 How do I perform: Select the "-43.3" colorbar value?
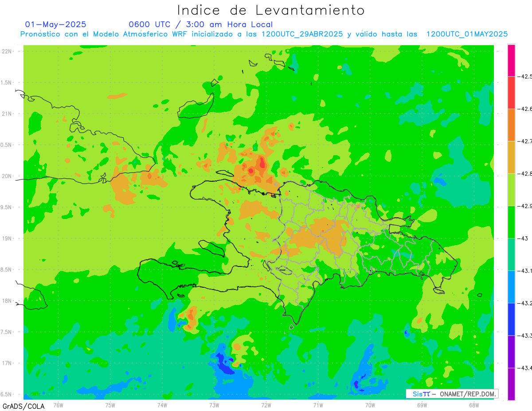[524, 336]
